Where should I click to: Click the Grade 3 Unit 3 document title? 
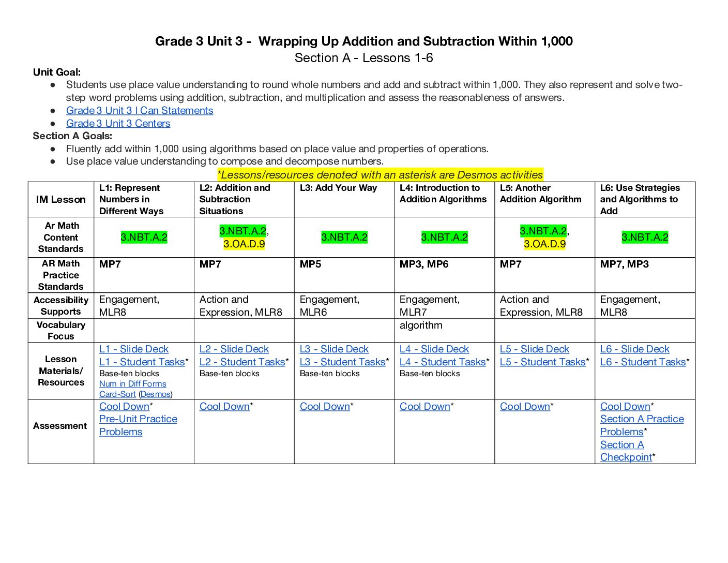[364, 41]
